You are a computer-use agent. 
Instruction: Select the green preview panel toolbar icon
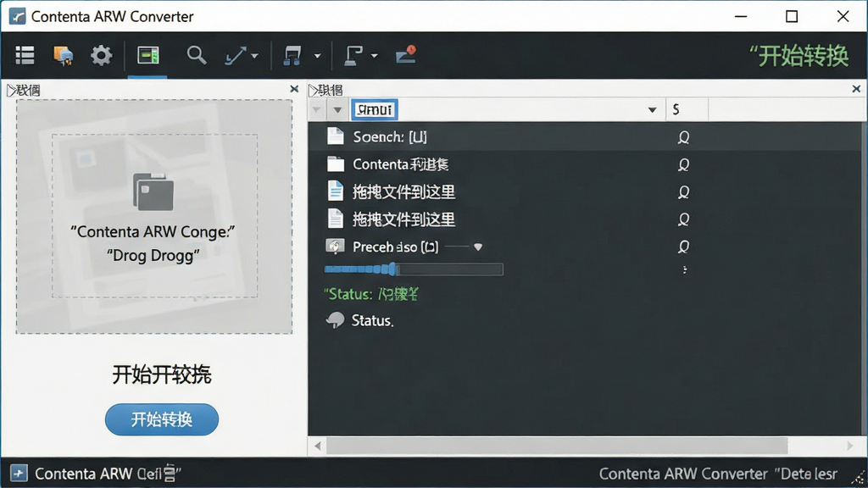point(147,55)
